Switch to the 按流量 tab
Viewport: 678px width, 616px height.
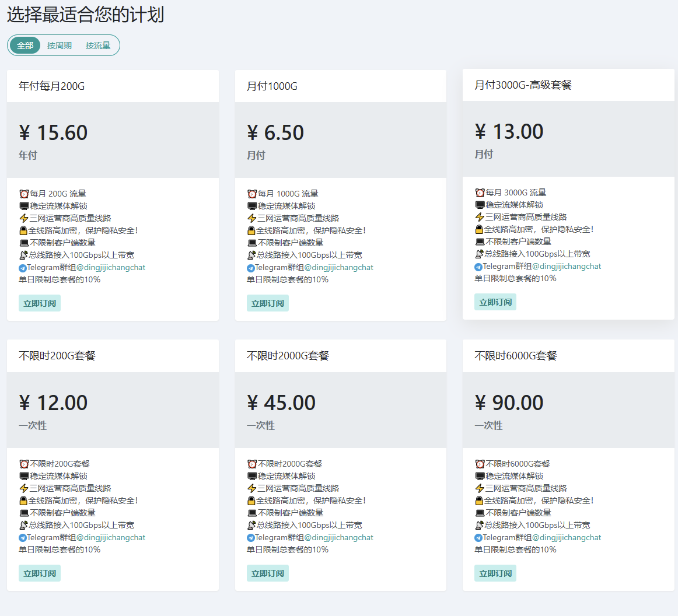pos(97,45)
